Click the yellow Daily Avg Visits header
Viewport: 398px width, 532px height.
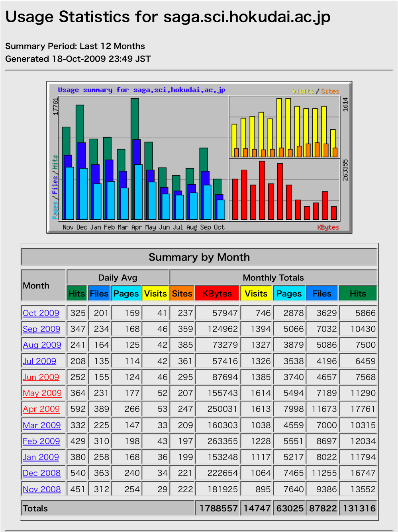(x=155, y=293)
